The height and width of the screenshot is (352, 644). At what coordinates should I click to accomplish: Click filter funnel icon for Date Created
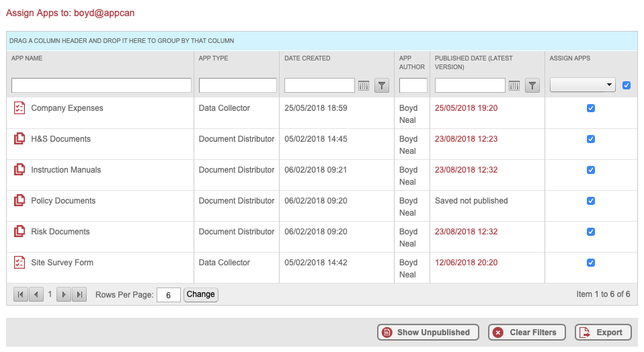[x=382, y=85]
